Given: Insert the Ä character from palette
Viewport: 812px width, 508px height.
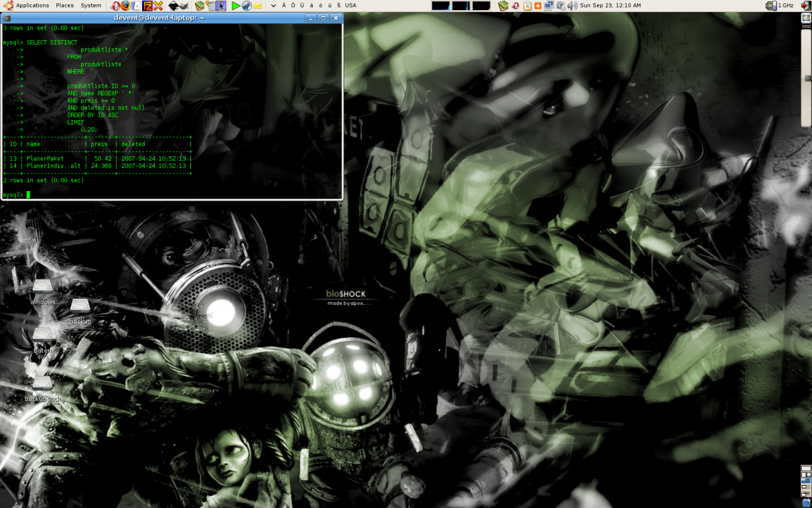Looking at the screenshot, I should (x=284, y=6).
